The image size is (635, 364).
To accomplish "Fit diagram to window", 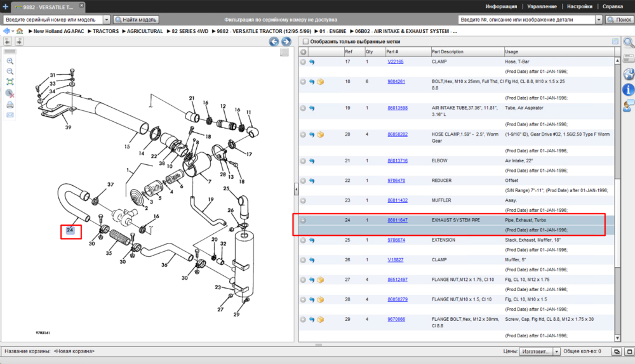I will pyautogui.click(x=10, y=82).
